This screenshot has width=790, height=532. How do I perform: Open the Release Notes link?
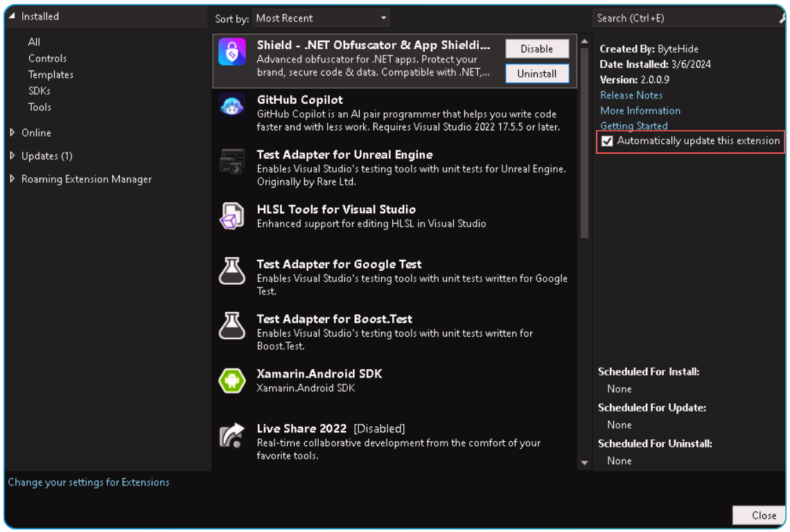pos(631,95)
